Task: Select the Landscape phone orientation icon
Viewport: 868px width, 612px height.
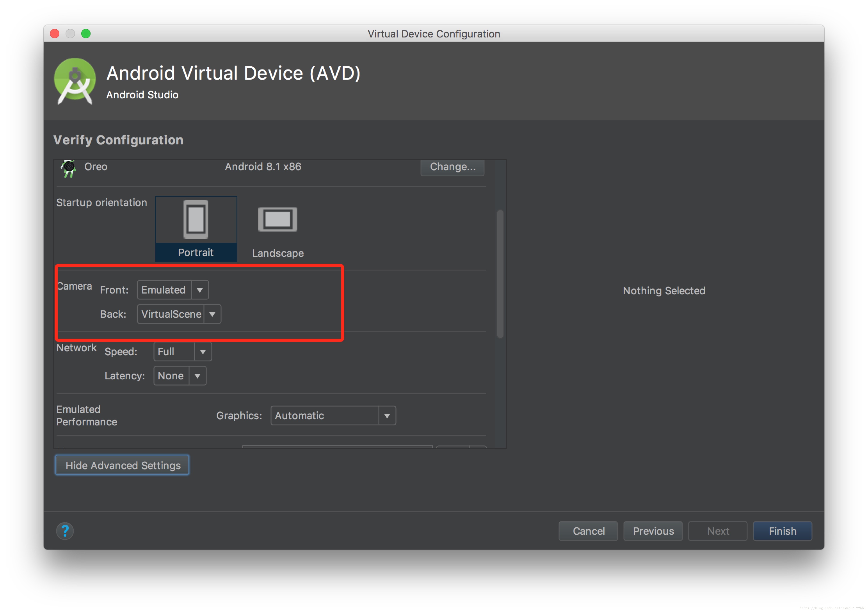Action: (277, 219)
